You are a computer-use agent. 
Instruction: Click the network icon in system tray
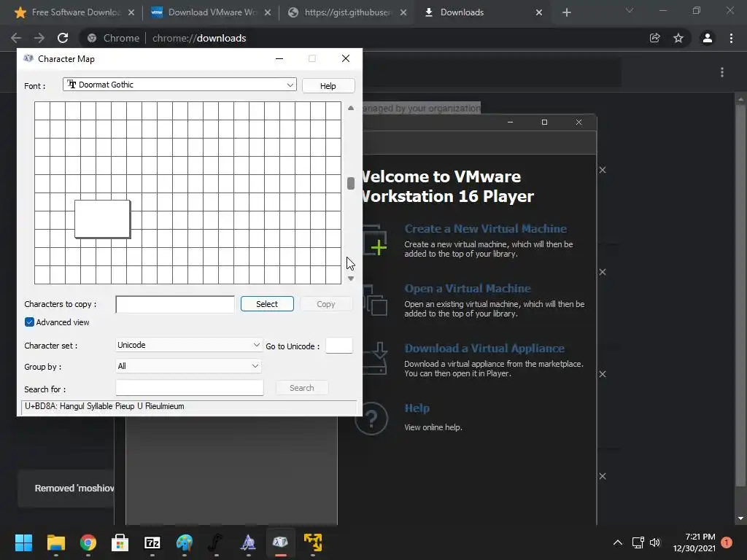point(638,542)
